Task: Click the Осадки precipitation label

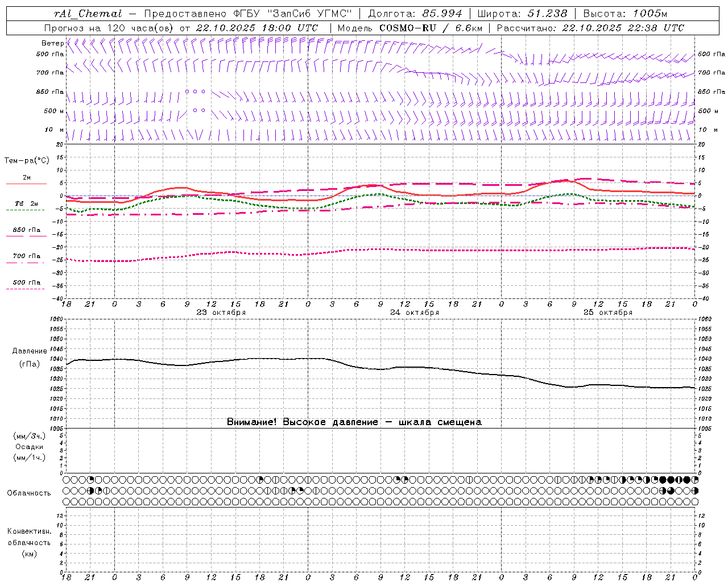Action: pyautogui.click(x=30, y=447)
